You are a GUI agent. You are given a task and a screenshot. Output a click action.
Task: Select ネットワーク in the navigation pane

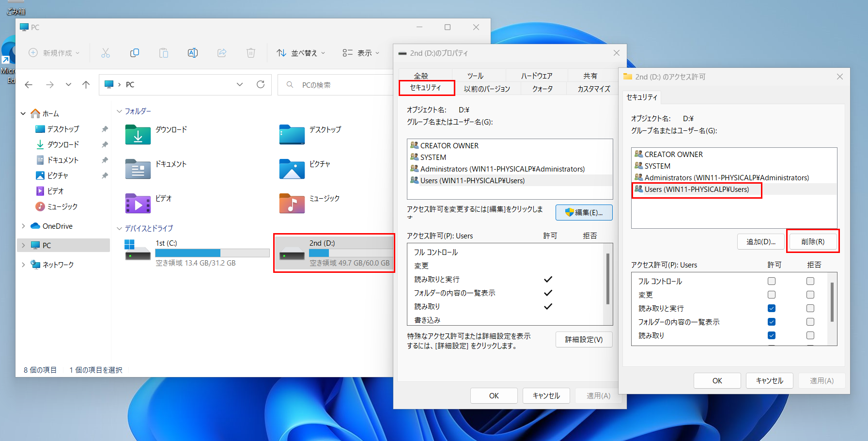click(58, 265)
